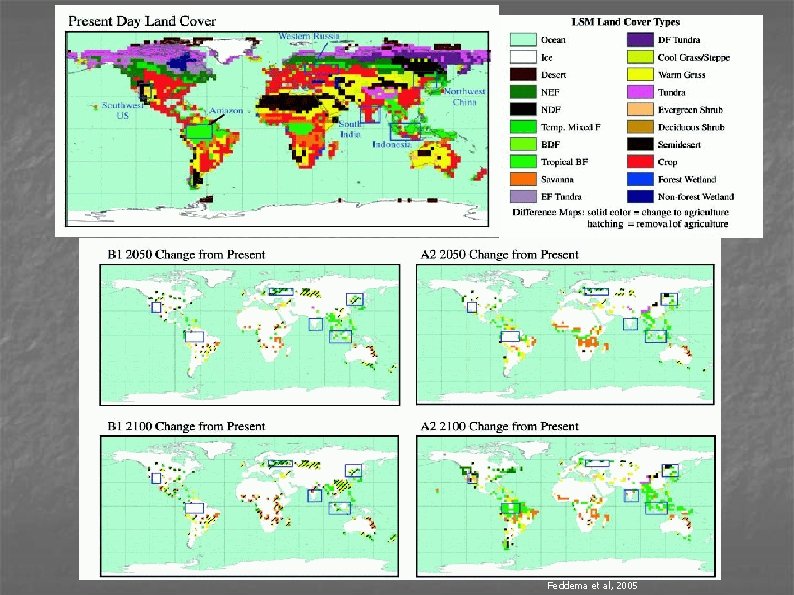This screenshot has height=595, width=794.
Task: Open the Present Day Land Cover map
Action: 277,129
